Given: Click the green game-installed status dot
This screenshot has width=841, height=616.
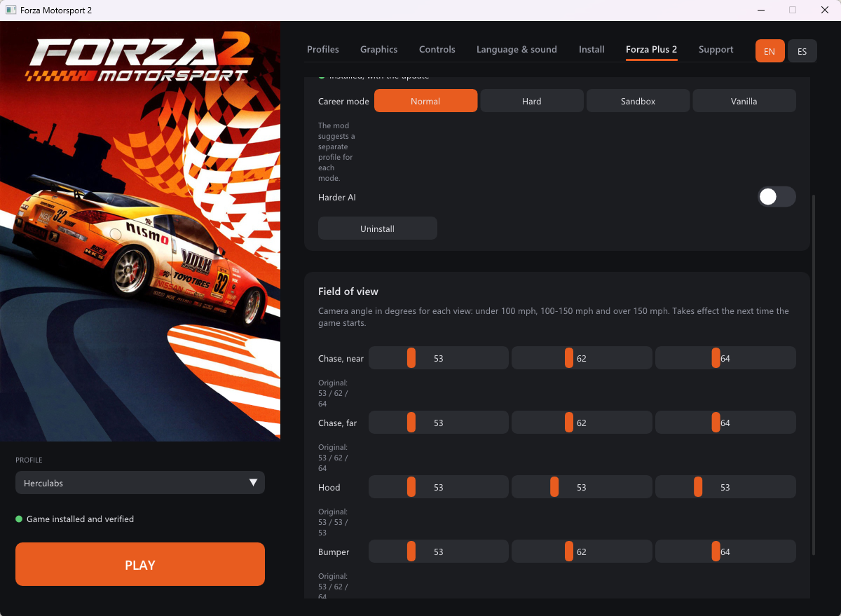Looking at the screenshot, I should [x=19, y=519].
